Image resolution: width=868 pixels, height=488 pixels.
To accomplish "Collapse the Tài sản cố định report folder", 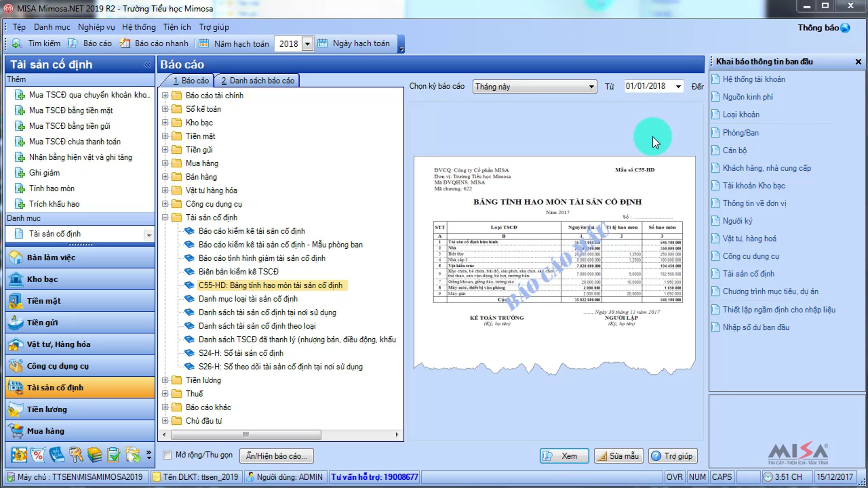I will pos(165,217).
